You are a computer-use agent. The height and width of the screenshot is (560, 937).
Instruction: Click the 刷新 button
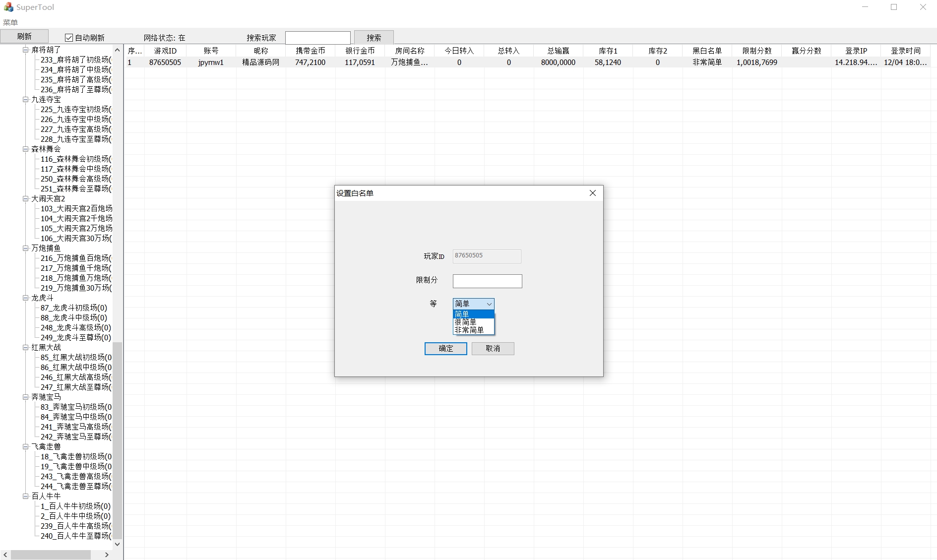point(24,37)
